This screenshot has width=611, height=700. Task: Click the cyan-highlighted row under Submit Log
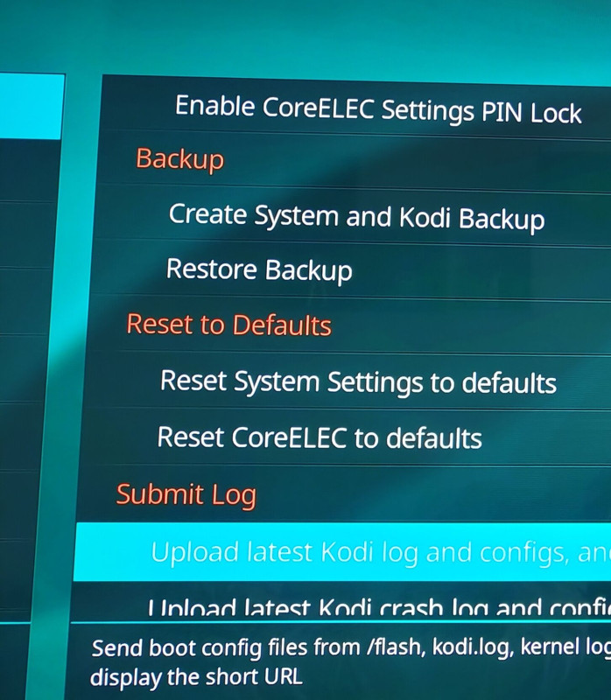point(342,552)
